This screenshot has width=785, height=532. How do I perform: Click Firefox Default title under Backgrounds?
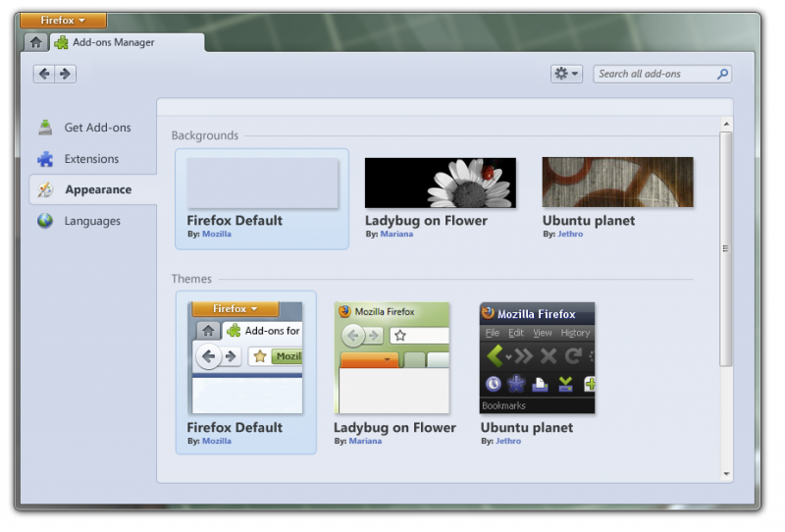[x=235, y=221]
